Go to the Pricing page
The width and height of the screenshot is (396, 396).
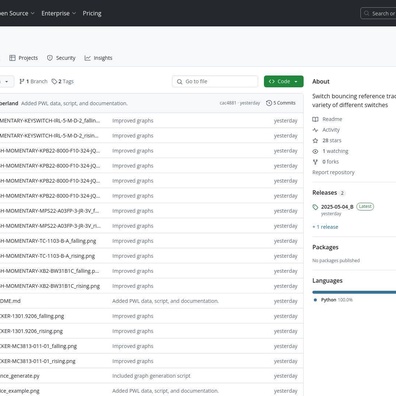point(92,13)
